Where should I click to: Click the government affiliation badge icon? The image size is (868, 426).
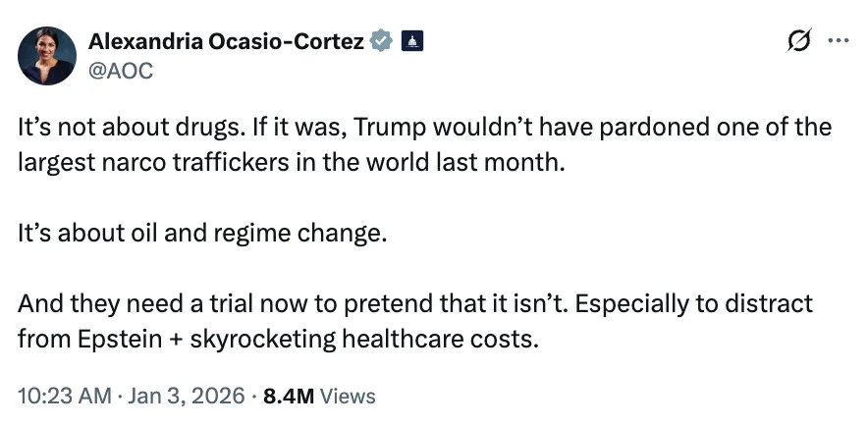[413, 41]
